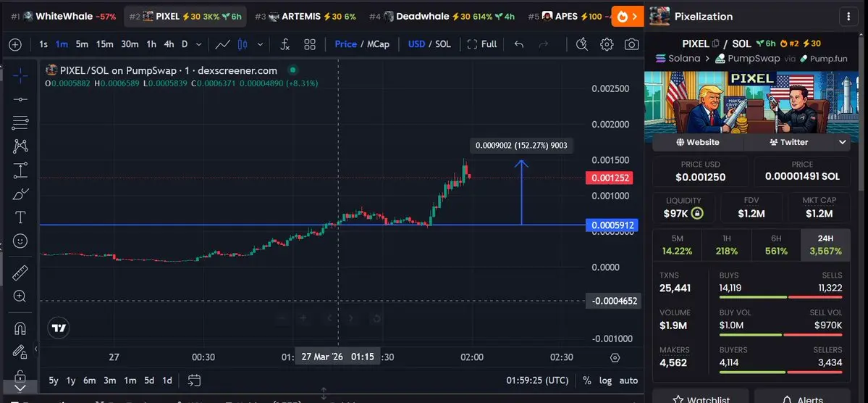Select the 5M stats tab
Image resolution: width=868 pixels, height=403 pixels.
point(677,245)
